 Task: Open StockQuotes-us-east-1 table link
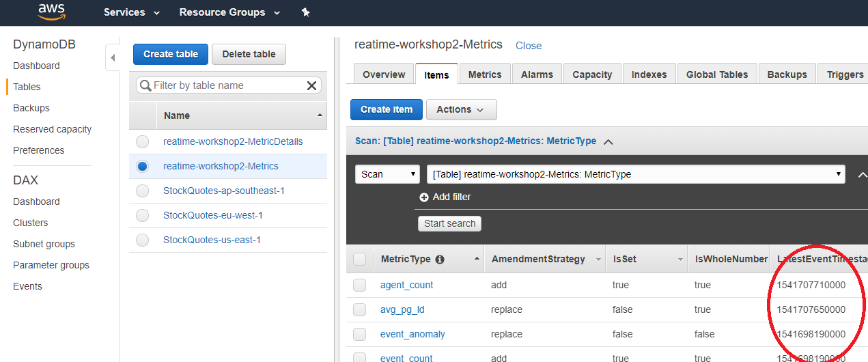tap(212, 240)
